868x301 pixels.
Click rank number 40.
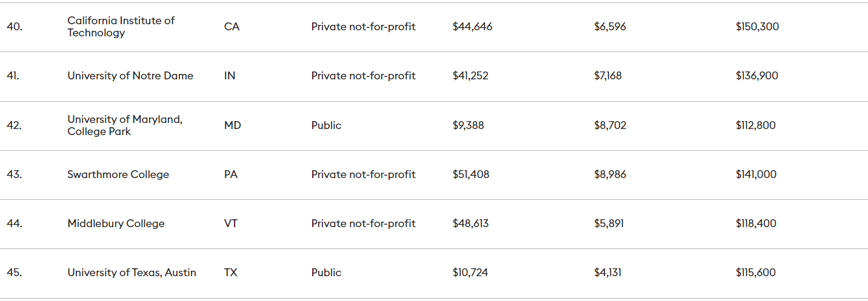click(x=15, y=27)
